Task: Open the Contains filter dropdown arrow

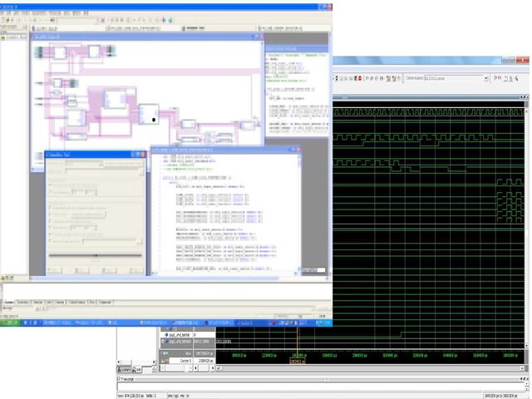Action: (x=485, y=78)
